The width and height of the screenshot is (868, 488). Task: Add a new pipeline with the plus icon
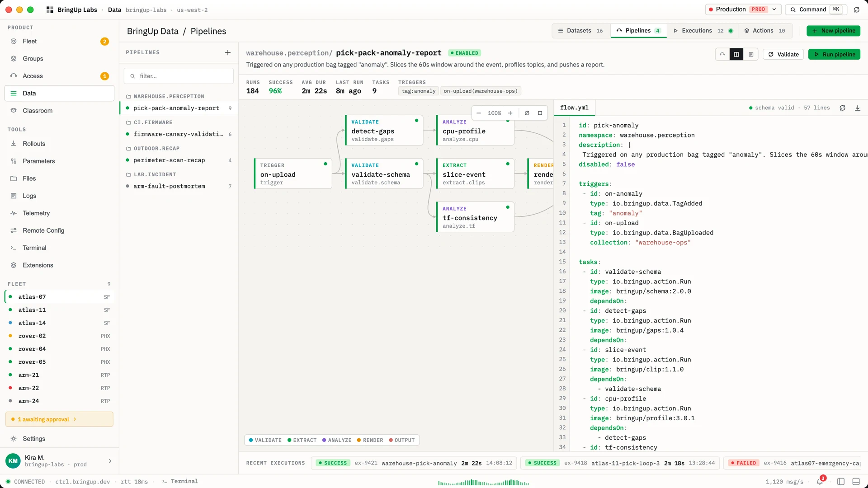coord(228,53)
